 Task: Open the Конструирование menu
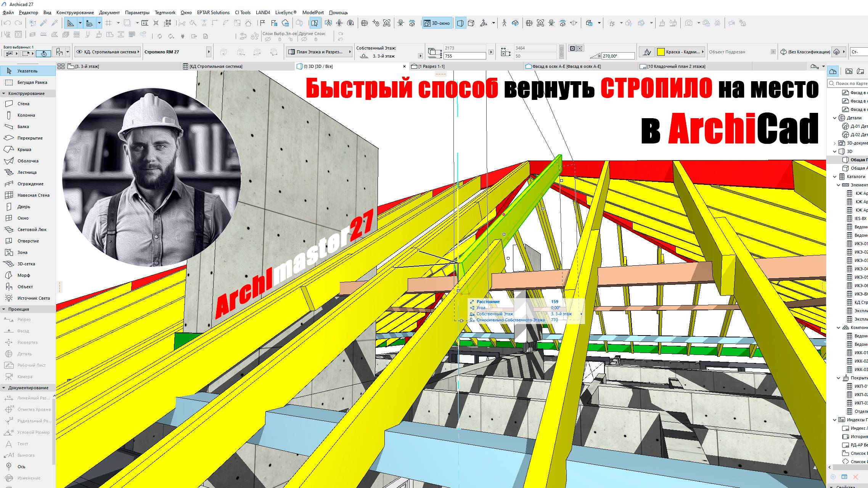[75, 13]
